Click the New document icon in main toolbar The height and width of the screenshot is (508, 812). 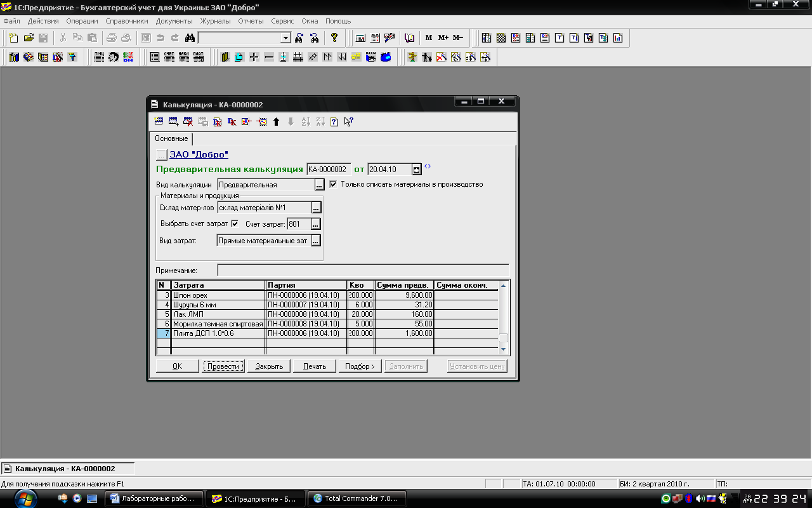[13, 38]
